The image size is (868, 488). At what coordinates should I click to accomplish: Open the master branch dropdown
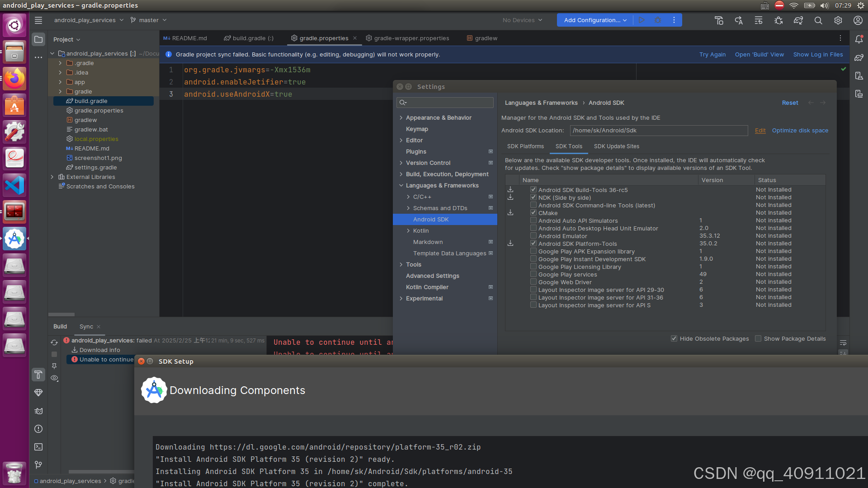point(148,20)
